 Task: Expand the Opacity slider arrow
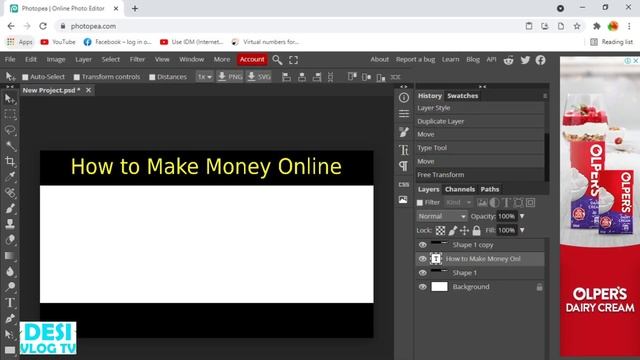coord(522,216)
